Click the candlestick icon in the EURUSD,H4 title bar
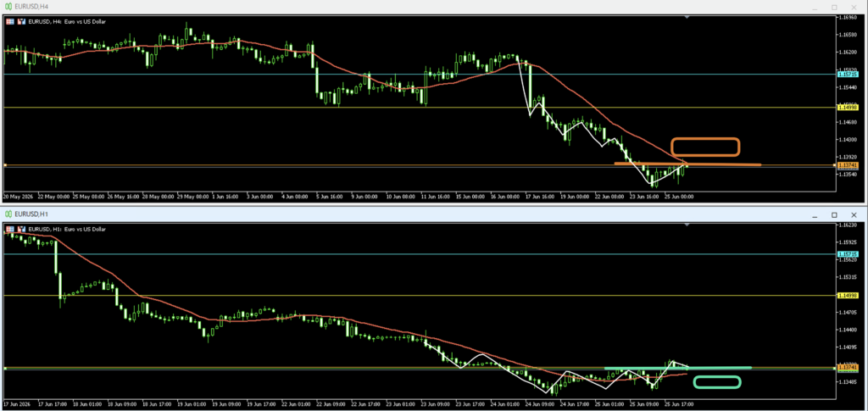 (8, 7)
